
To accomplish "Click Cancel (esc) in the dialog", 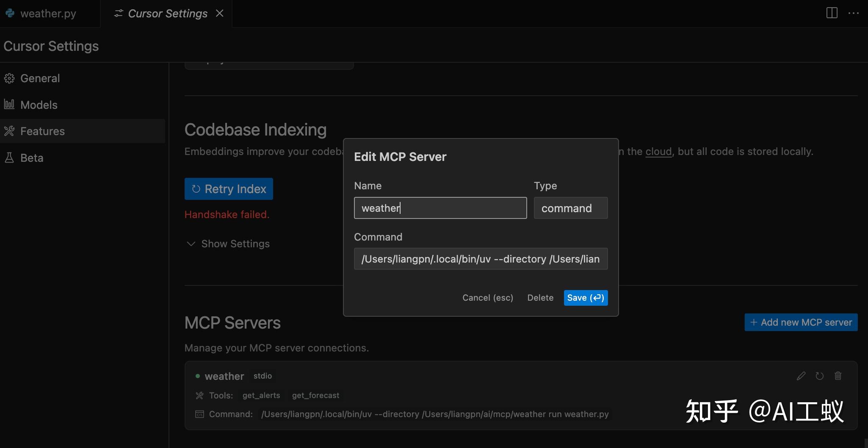I will tap(487, 298).
